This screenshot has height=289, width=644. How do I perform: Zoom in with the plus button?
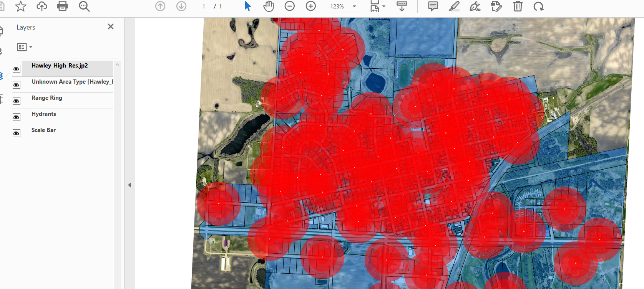(x=311, y=6)
